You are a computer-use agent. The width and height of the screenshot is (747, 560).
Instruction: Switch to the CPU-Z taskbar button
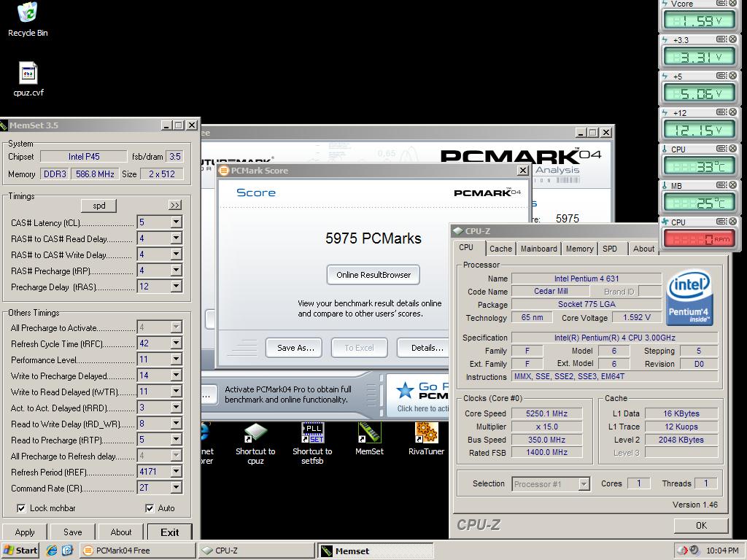pyautogui.click(x=256, y=551)
